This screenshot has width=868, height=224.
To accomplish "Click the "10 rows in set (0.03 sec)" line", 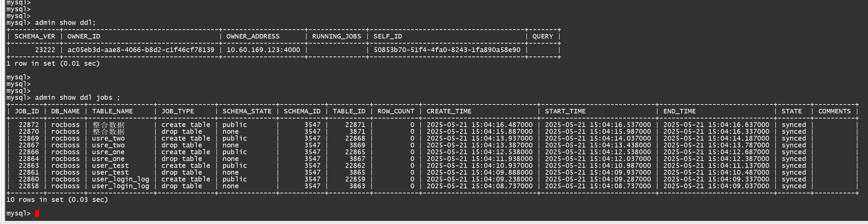I will (57, 200).
